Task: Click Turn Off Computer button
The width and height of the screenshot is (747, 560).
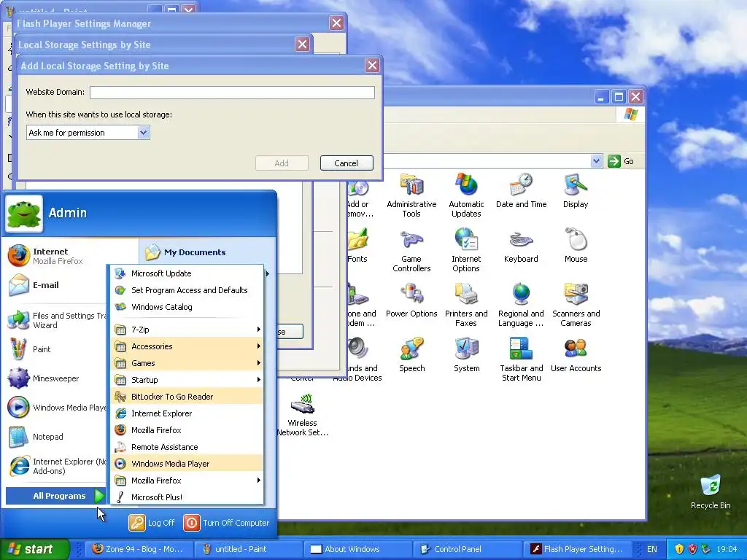Action: [226, 522]
